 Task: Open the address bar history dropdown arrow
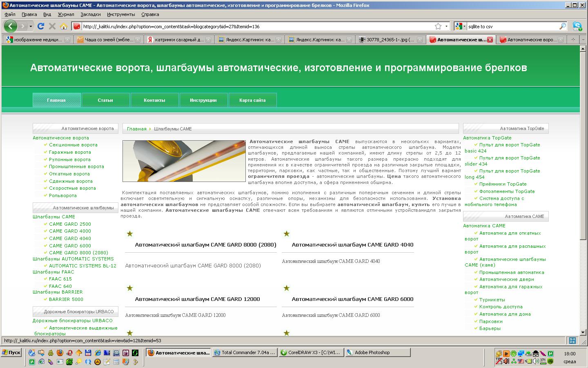click(x=446, y=26)
